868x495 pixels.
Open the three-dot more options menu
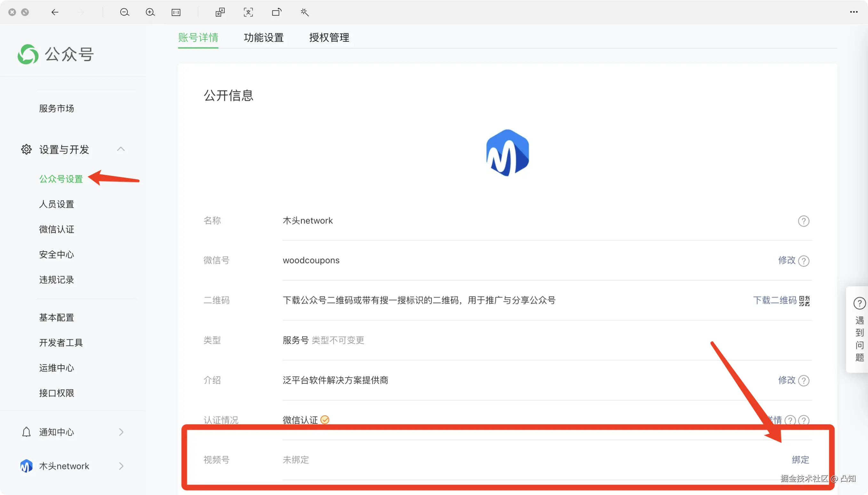coord(853,12)
